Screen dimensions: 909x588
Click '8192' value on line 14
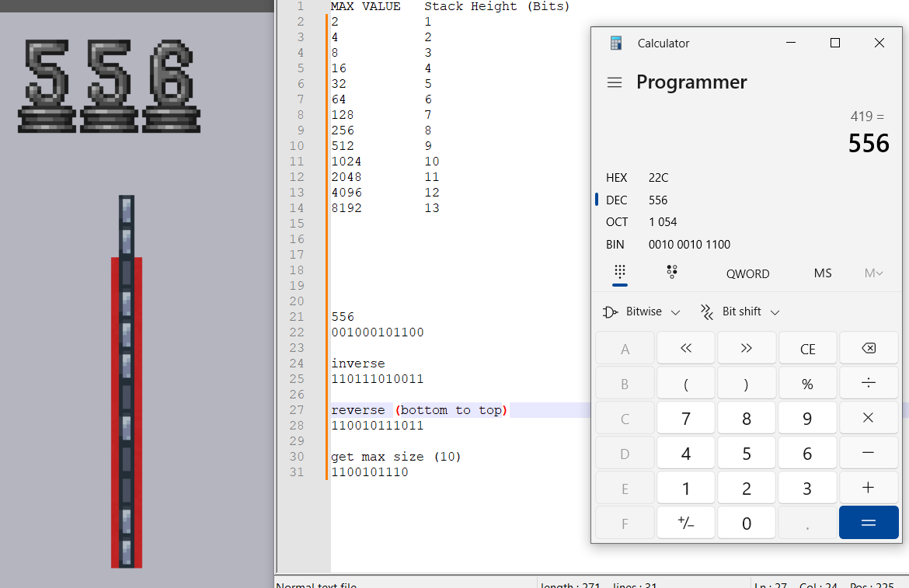347,208
